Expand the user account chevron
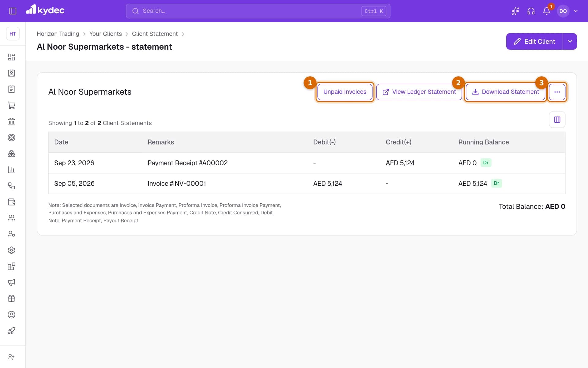The image size is (588, 368). 576,11
